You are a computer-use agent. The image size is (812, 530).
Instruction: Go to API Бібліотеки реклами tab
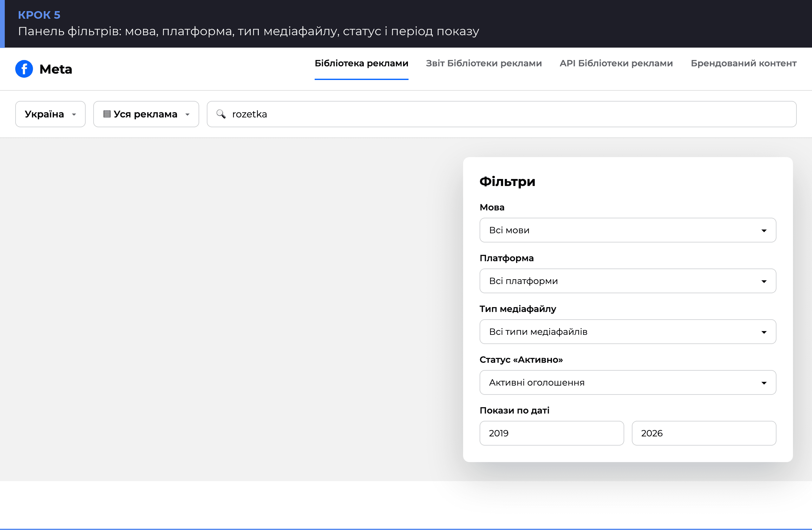point(616,63)
